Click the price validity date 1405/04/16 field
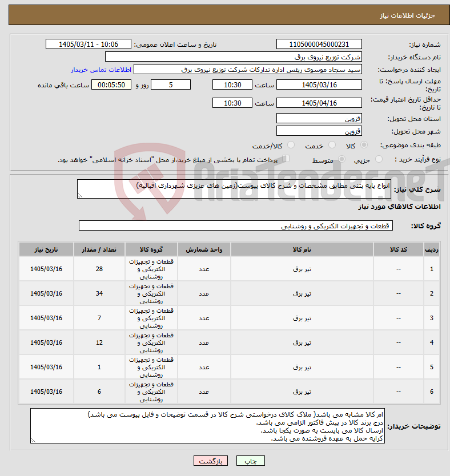The height and width of the screenshot is (476, 450). [319, 103]
